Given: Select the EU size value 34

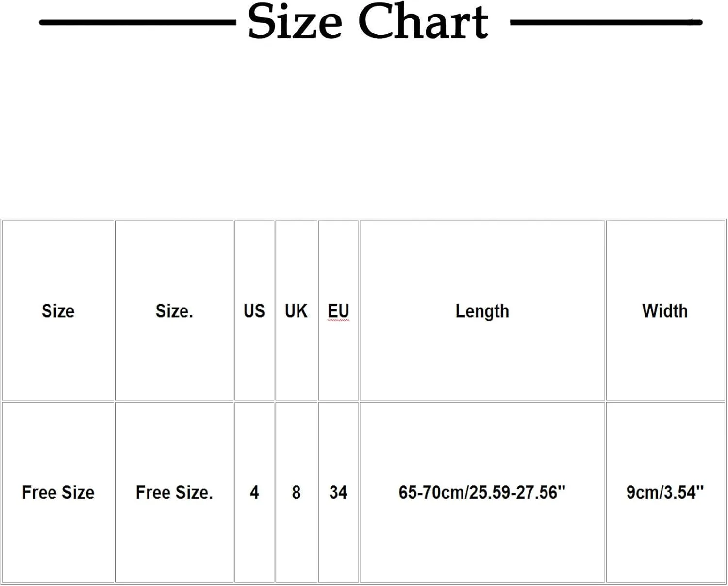Looking at the screenshot, I should coord(338,492).
